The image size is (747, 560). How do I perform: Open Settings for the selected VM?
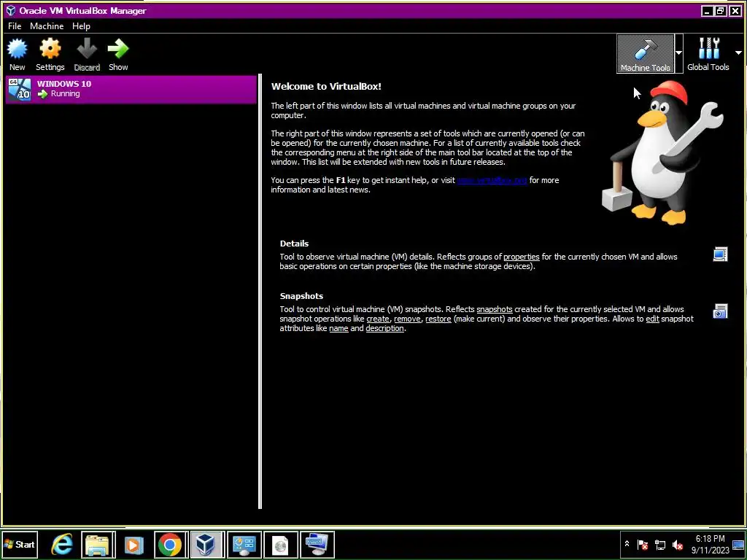pyautogui.click(x=50, y=54)
